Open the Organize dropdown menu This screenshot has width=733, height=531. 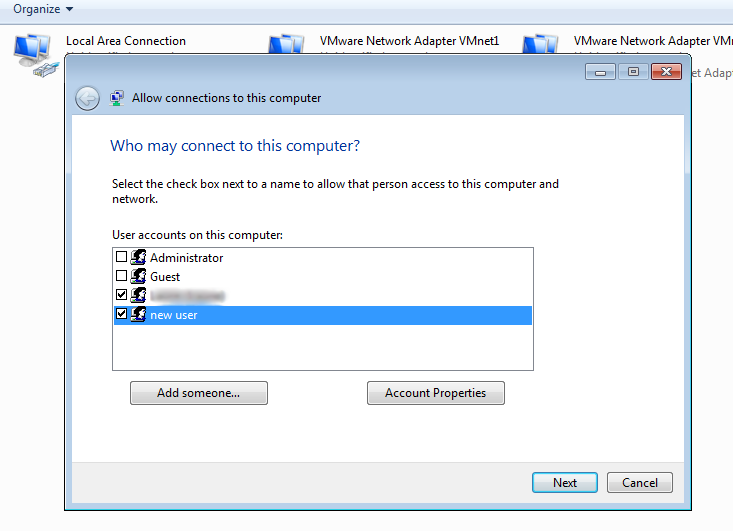[43, 9]
